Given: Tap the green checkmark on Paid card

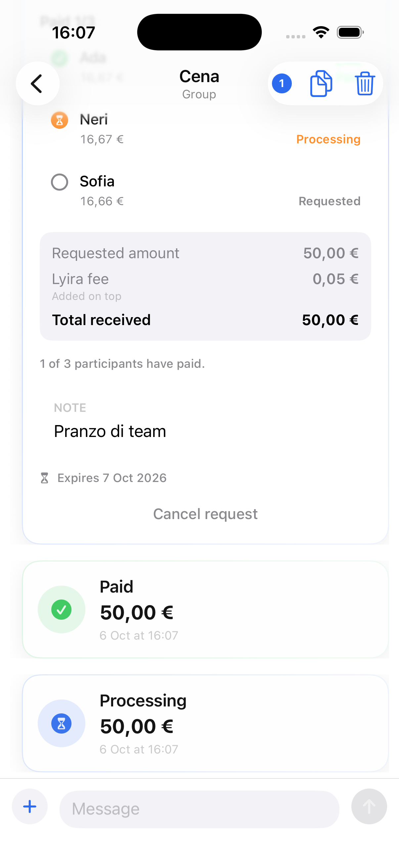Looking at the screenshot, I should [x=61, y=609].
